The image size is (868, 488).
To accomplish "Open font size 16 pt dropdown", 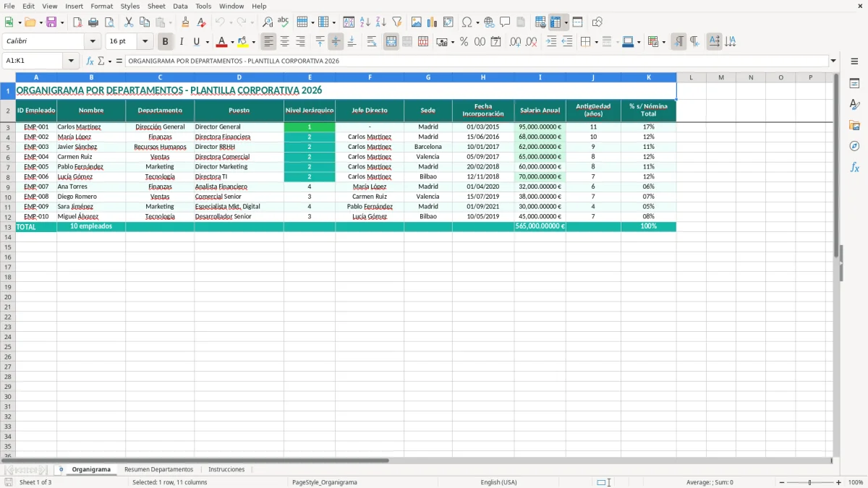I will 145,42.
